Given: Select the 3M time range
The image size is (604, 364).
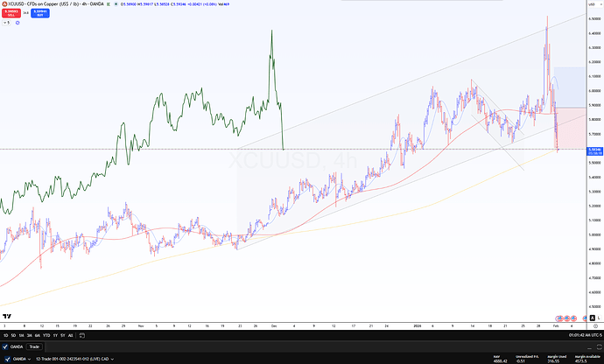Looking at the screenshot, I should pyautogui.click(x=29, y=335).
